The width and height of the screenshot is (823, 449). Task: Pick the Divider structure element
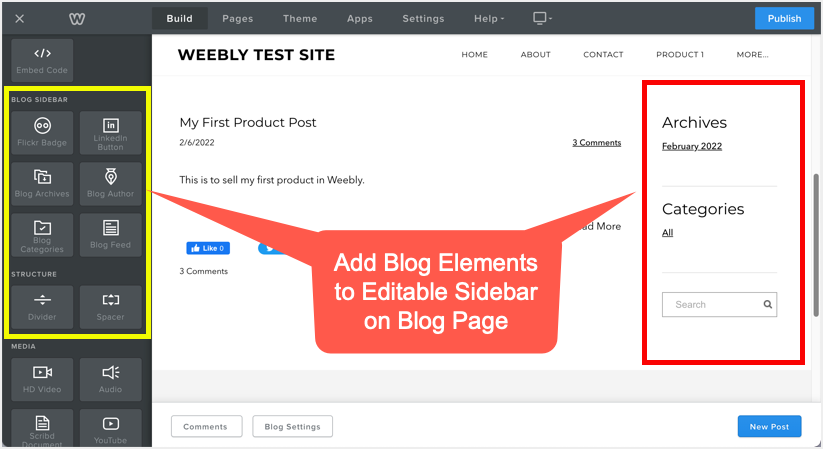[x=42, y=306]
